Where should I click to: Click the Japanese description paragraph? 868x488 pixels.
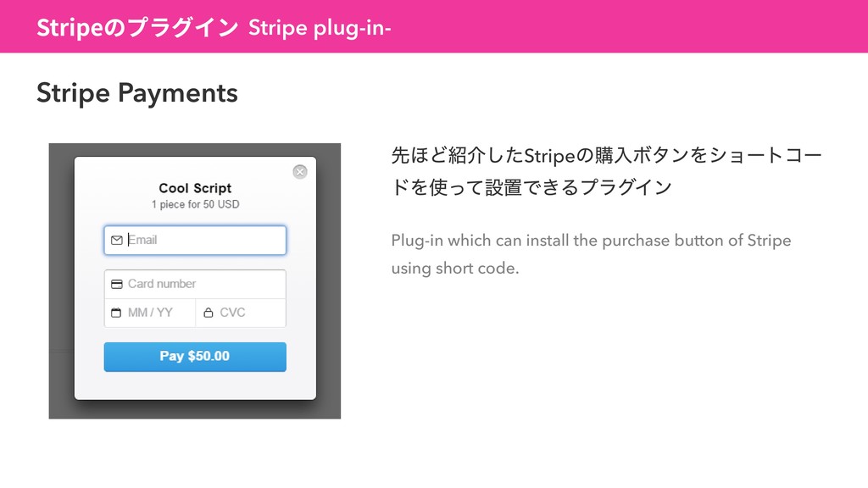click(606, 171)
